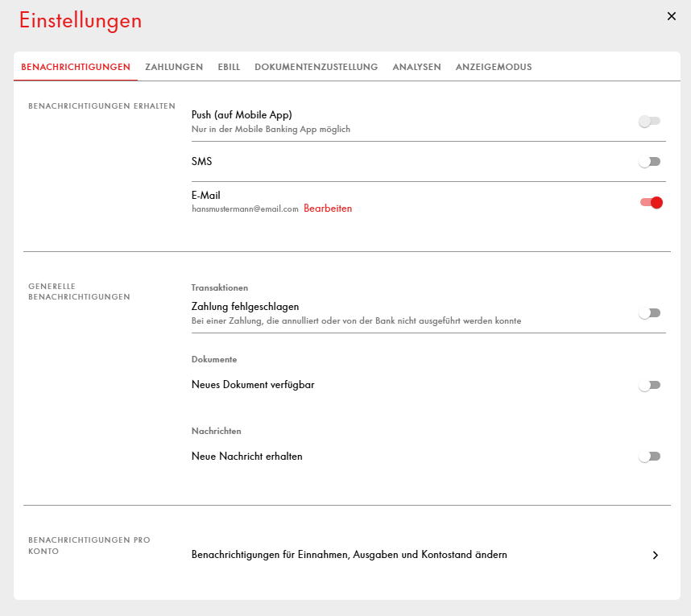
Task: Toggle the Push (auf Mobile App) switch
Action: point(649,122)
